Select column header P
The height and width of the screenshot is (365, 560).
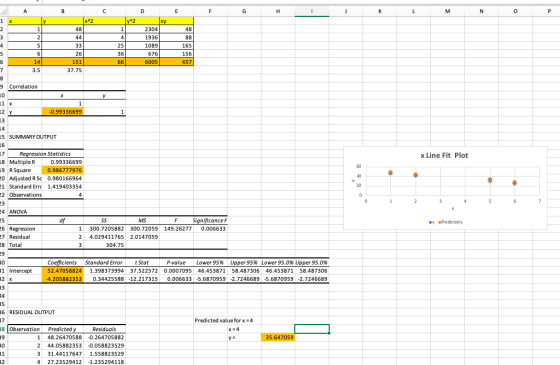tap(549, 11)
